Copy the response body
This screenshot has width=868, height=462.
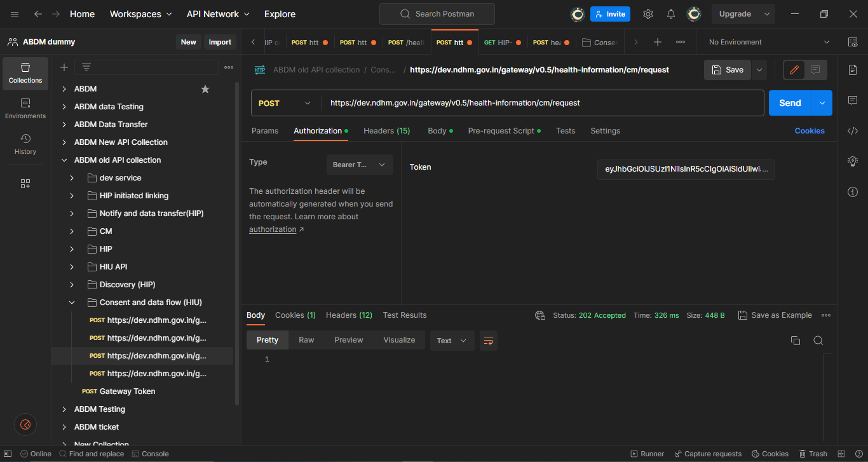(x=796, y=341)
